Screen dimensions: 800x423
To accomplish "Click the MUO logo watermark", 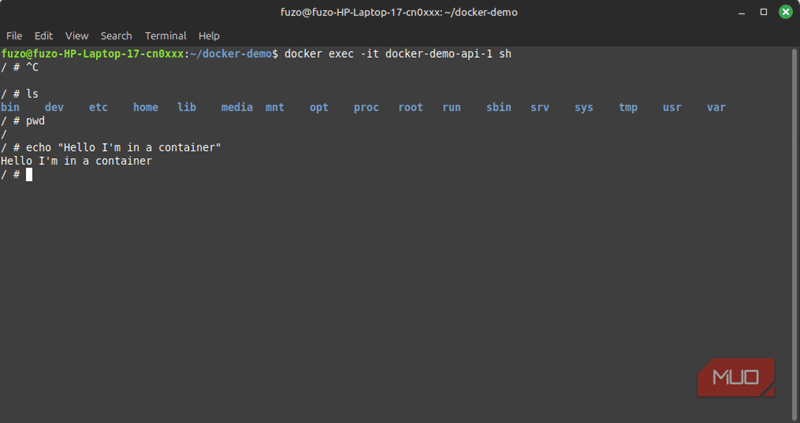I will click(x=736, y=378).
